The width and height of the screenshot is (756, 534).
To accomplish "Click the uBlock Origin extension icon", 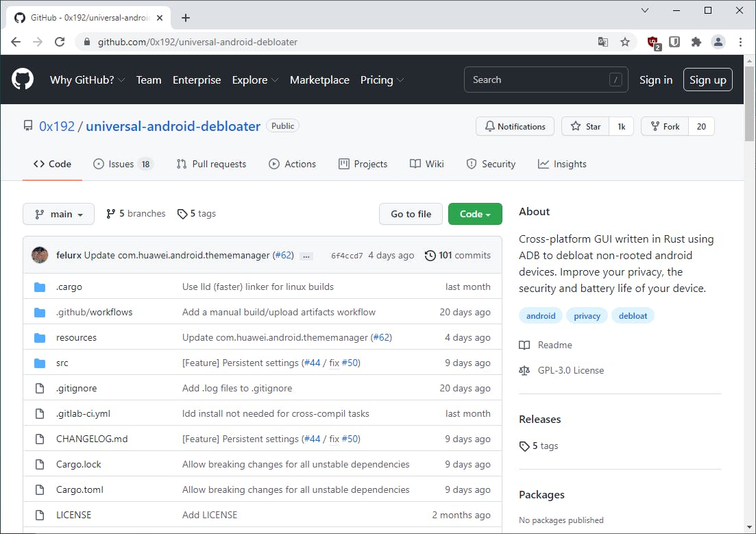I will click(x=654, y=42).
